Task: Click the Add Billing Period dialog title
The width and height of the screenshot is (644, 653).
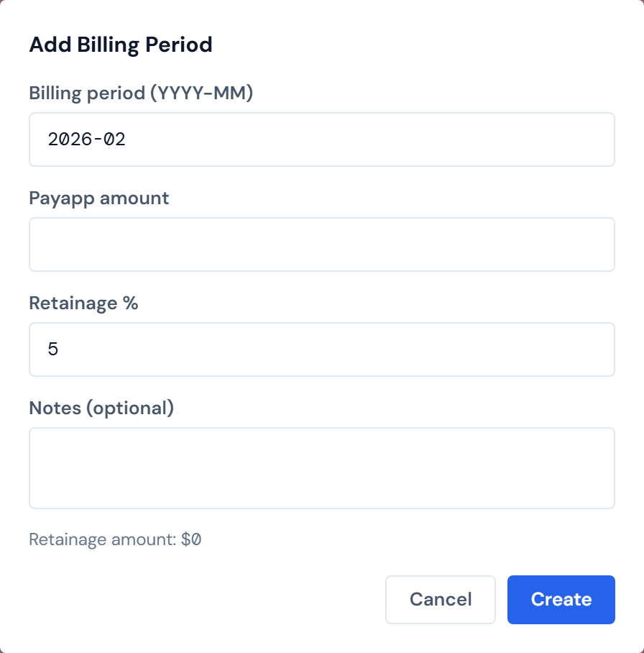Action: (120, 45)
